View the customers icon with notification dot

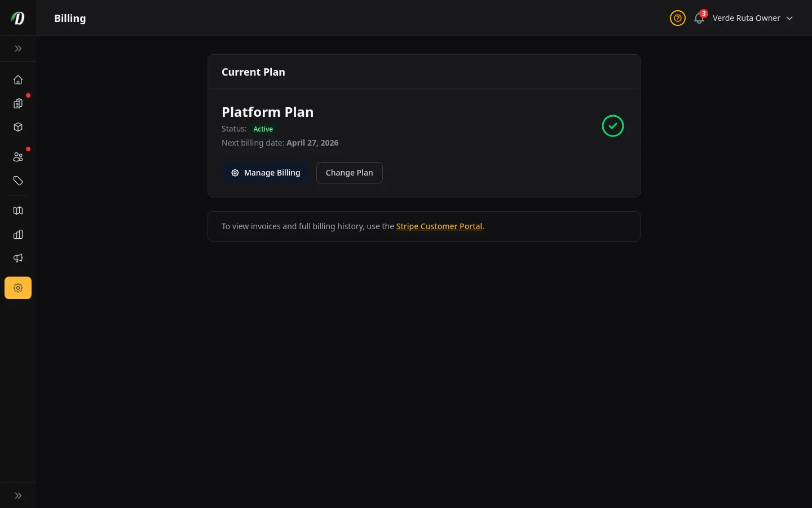click(18, 157)
